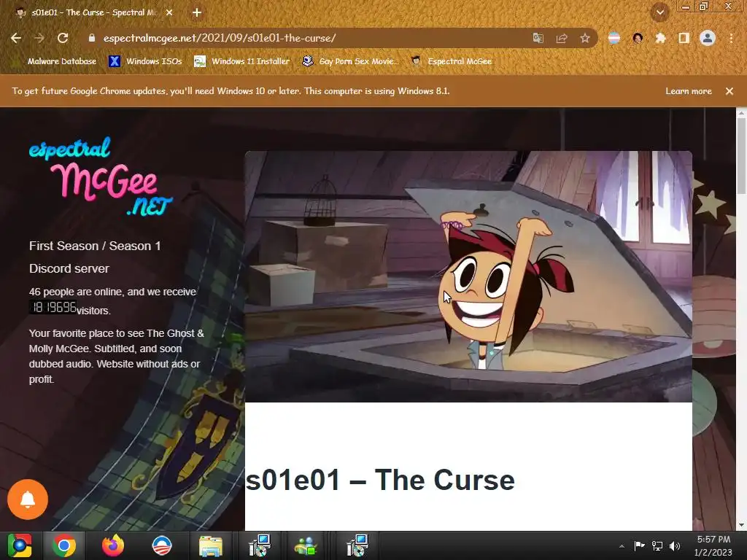Viewport: 747px width, 560px height.
Task: Open Action Center flag icon
Action: (x=639, y=545)
